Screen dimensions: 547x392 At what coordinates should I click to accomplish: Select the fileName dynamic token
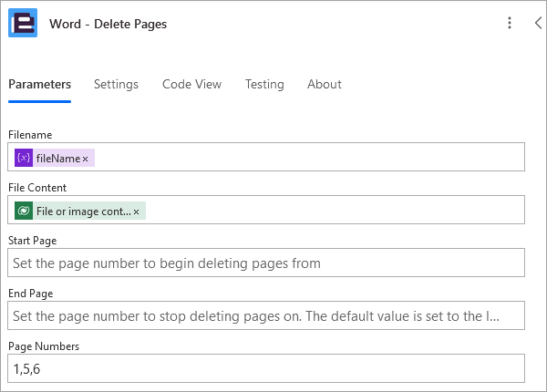pos(55,158)
